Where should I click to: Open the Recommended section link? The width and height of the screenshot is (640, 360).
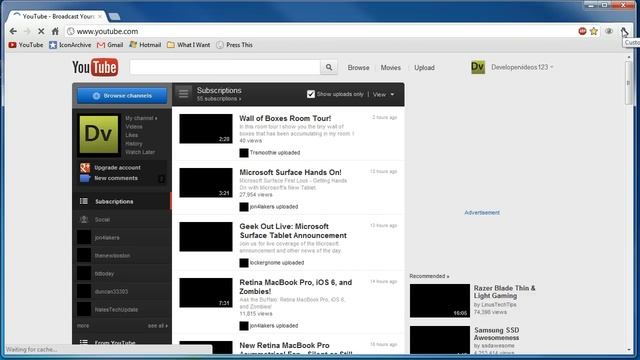[429, 276]
